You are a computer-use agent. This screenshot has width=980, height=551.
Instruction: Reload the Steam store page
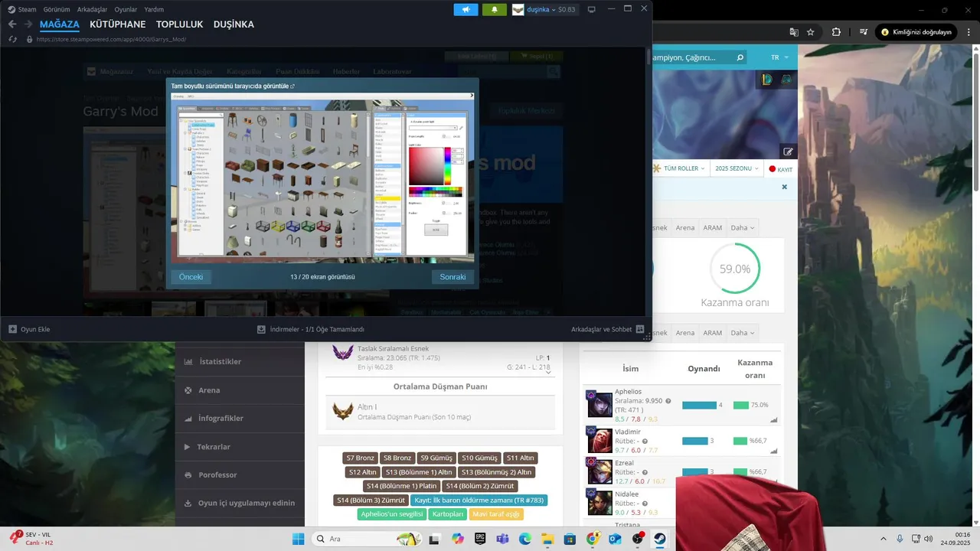(12, 39)
